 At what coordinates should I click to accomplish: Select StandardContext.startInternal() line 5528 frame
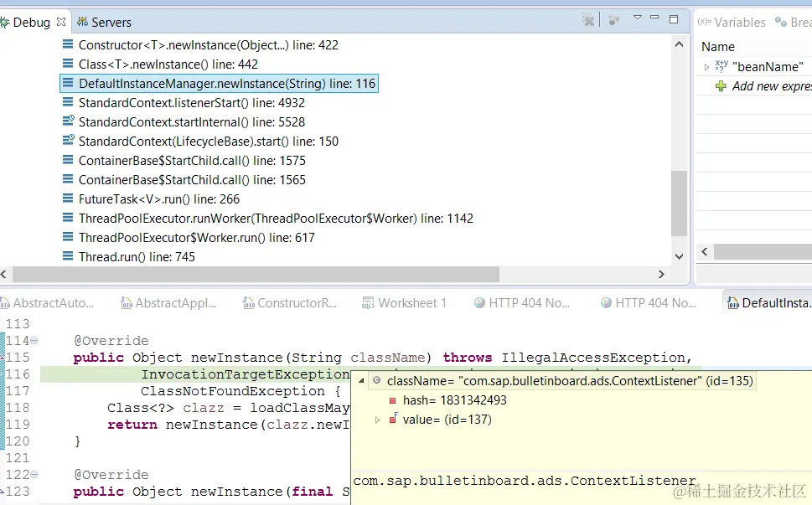(x=192, y=122)
